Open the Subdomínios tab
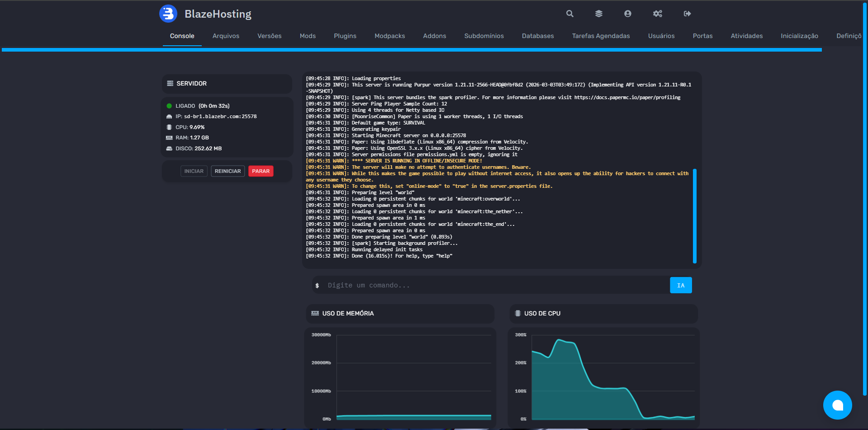The width and height of the screenshot is (868, 430). (x=484, y=36)
